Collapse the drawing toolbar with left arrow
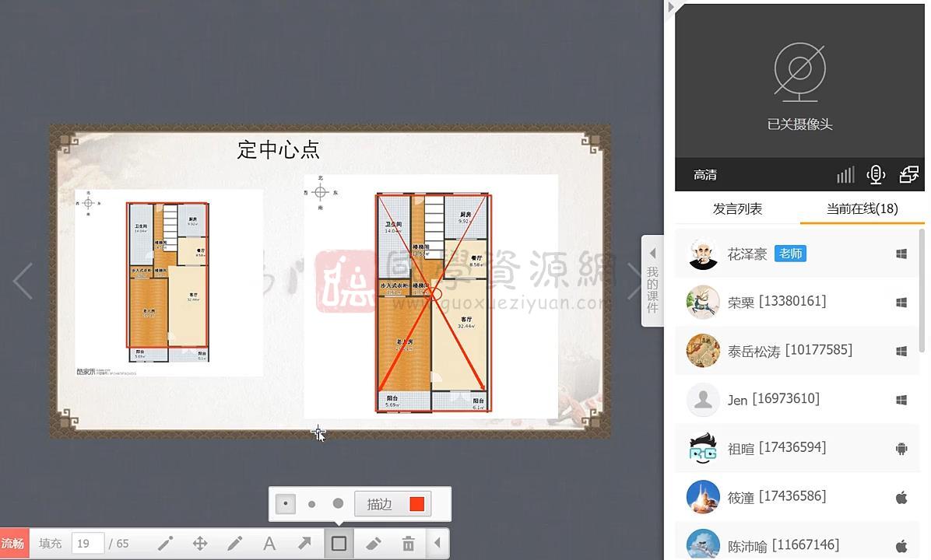This screenshot has width=931, height=560. pos(437,544)
